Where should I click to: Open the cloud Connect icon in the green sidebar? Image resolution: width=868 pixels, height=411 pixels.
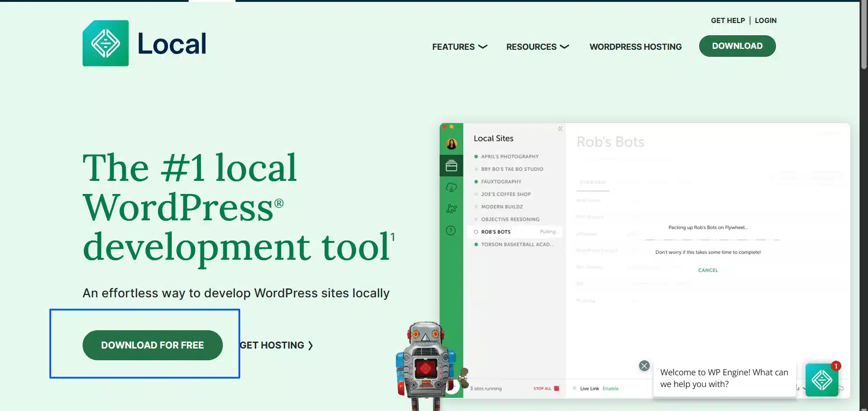click(451, 187)
